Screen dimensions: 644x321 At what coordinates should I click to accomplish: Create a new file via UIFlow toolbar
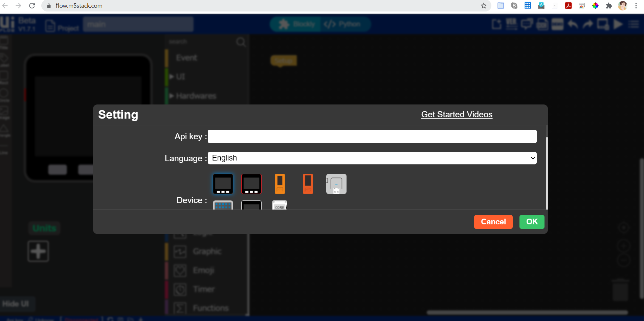pos(496,24)
